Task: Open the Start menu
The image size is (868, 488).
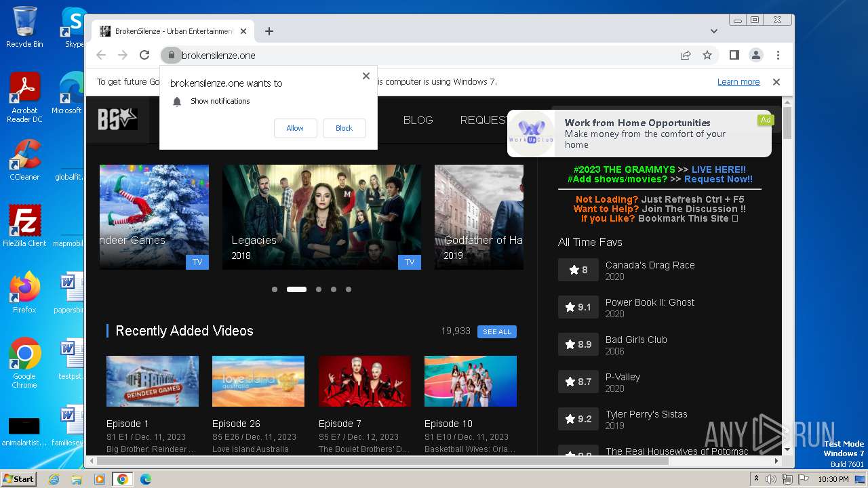Action: pyautogui.click(x=19, y=479)
